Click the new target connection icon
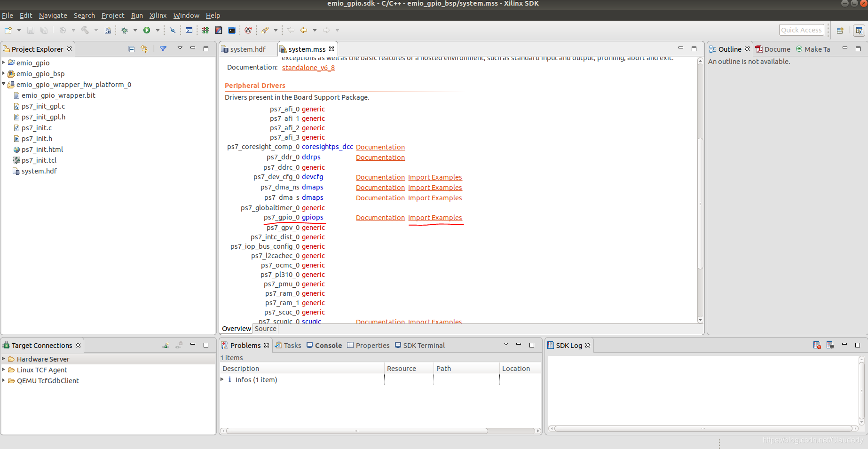Image resolution: width=868 pixels, height=449 pixels. point(166,345)
